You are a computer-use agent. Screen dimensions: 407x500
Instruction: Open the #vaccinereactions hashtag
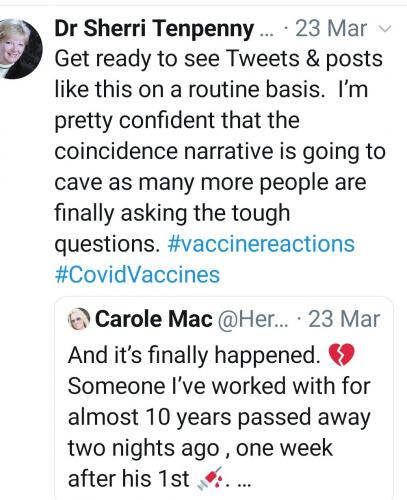tap(261, 244)
